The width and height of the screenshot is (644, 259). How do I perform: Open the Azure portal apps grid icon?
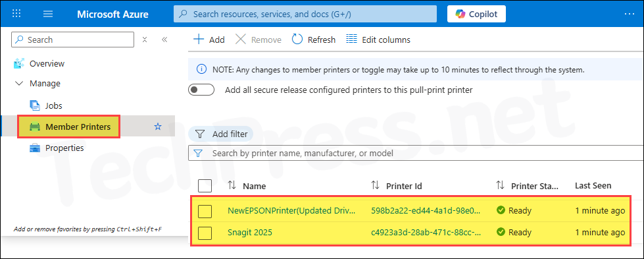pyautogui.click(x=16, y=14)
